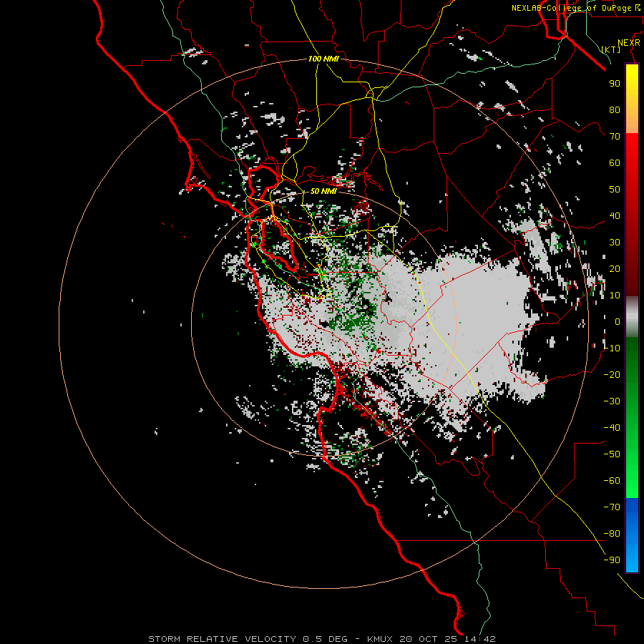Click the "70" value on the velocity scale
Screen dimensions: 644x644
(x=615, y=137)
